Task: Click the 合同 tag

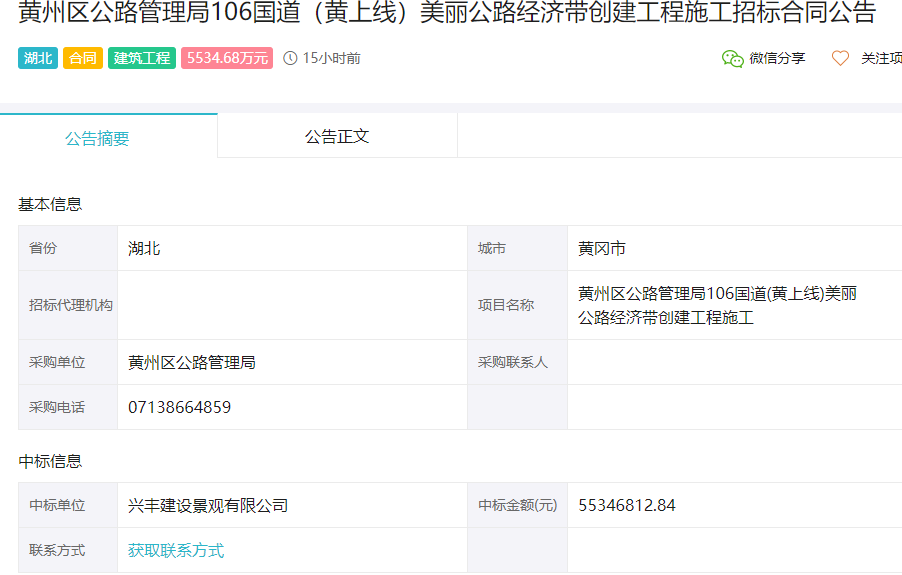Action: click(x=83, y=58)
